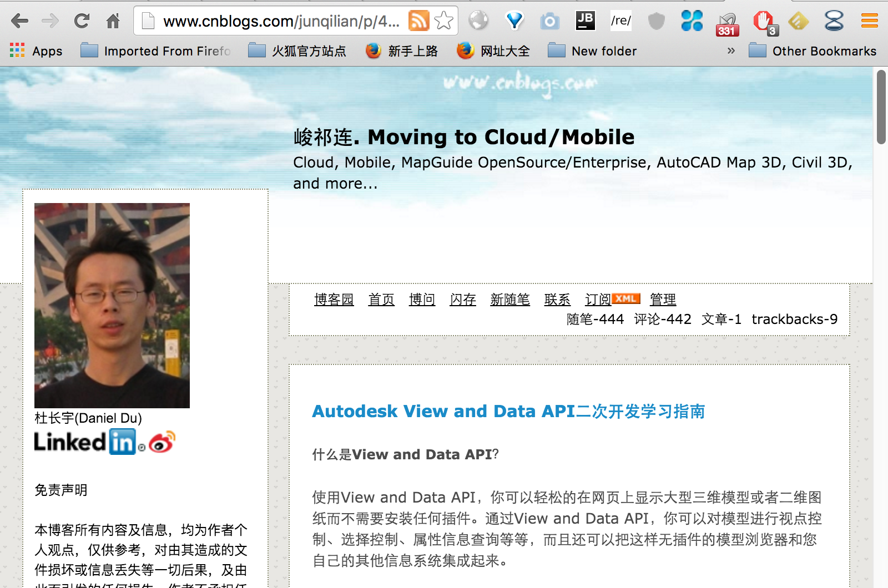Click the 评论-442 comment count
The height and width of the screenshot is (588, 888).
(x=663, y=319)
